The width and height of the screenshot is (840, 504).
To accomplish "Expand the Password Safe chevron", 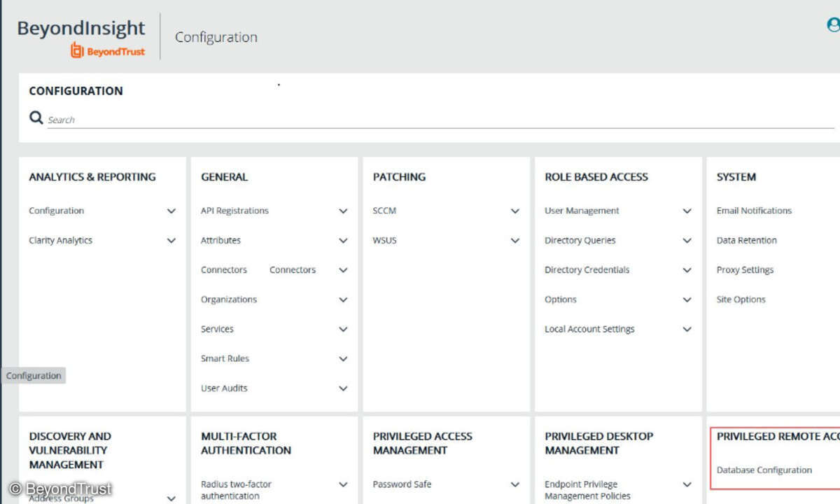I will coord(515,484).
